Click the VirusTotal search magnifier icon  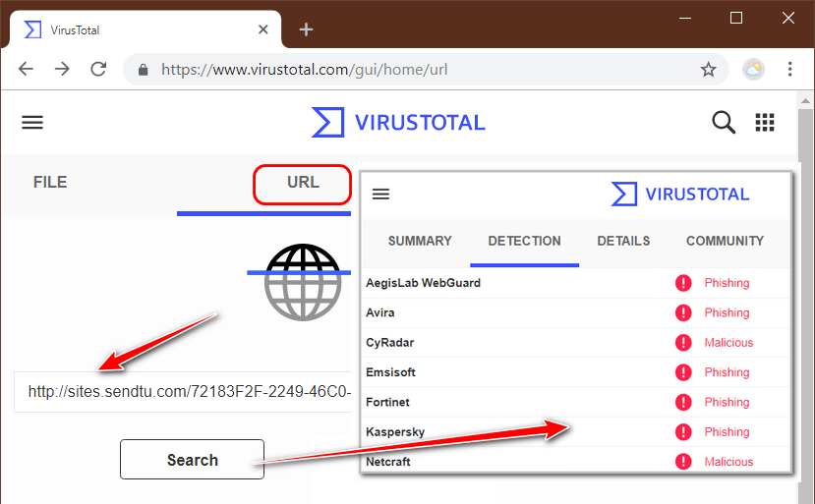pyautogui.click(x=723, y=123)
